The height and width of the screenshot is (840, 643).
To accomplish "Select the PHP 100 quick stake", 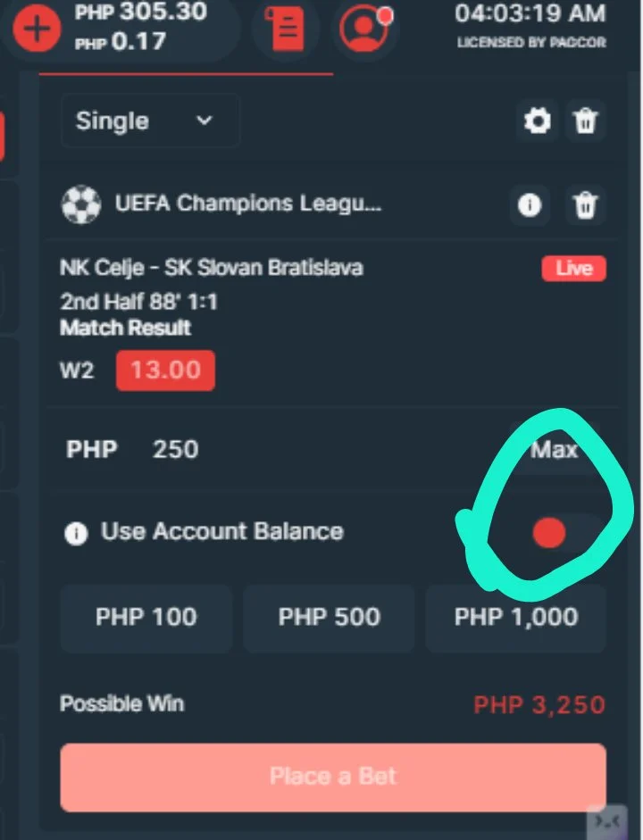I will pyautogui.click(x=146, y=617).
